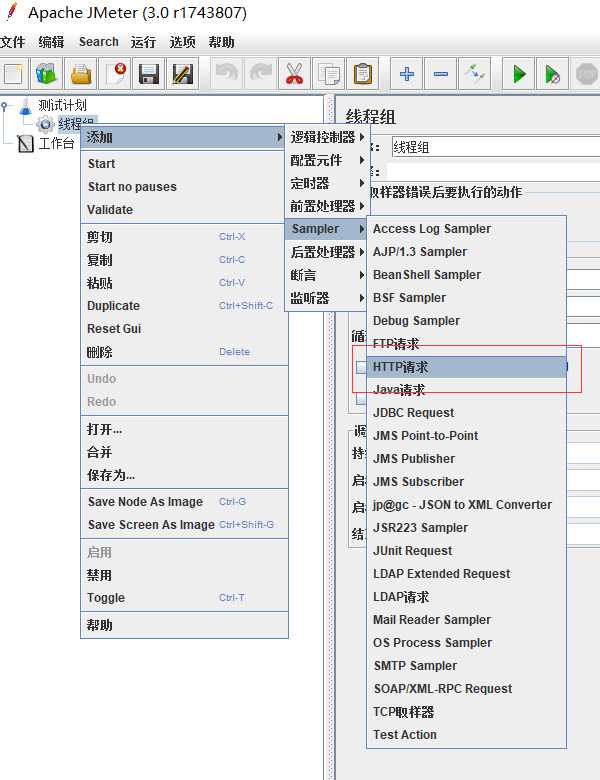
Task: Open the 编辑 menu
Action: pos(51,42)
